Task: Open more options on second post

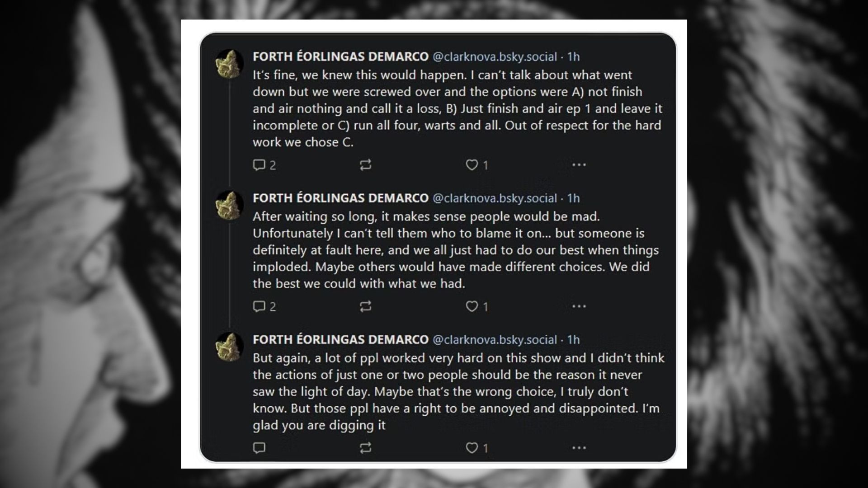Action: tap(579, 306)
